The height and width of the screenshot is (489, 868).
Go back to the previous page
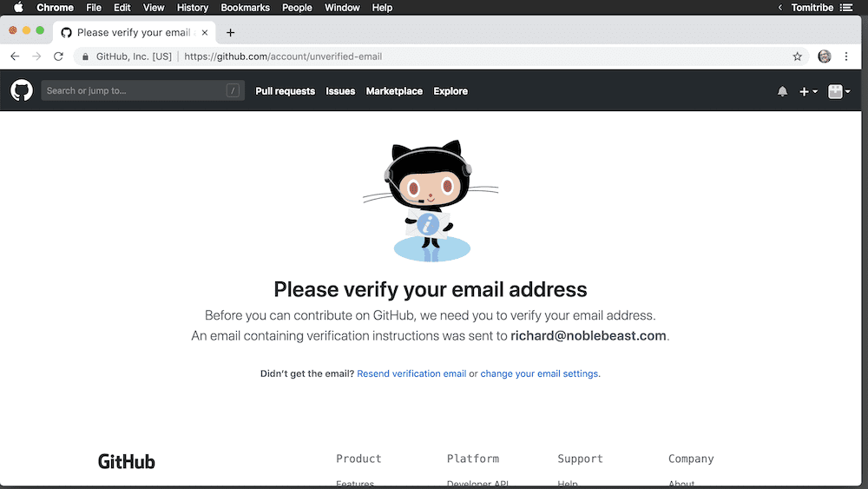click(15, 56)
